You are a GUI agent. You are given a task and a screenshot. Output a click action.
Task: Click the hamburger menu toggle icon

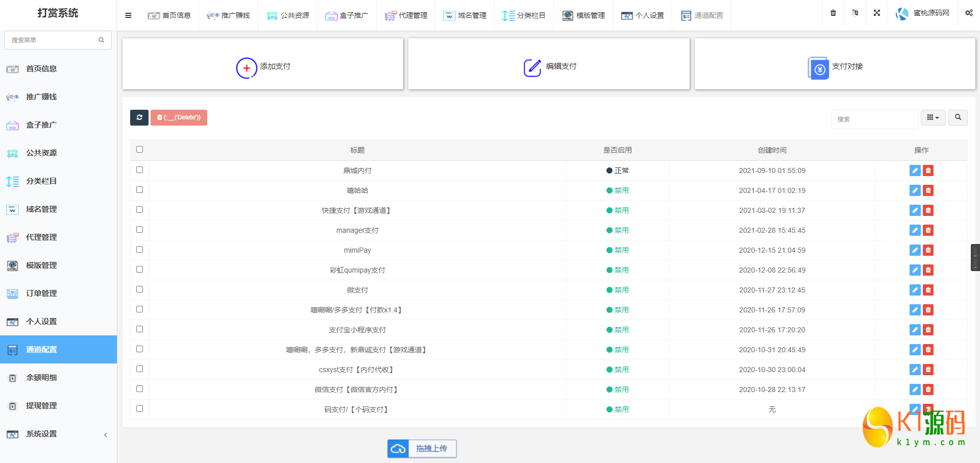click(128, 15)
